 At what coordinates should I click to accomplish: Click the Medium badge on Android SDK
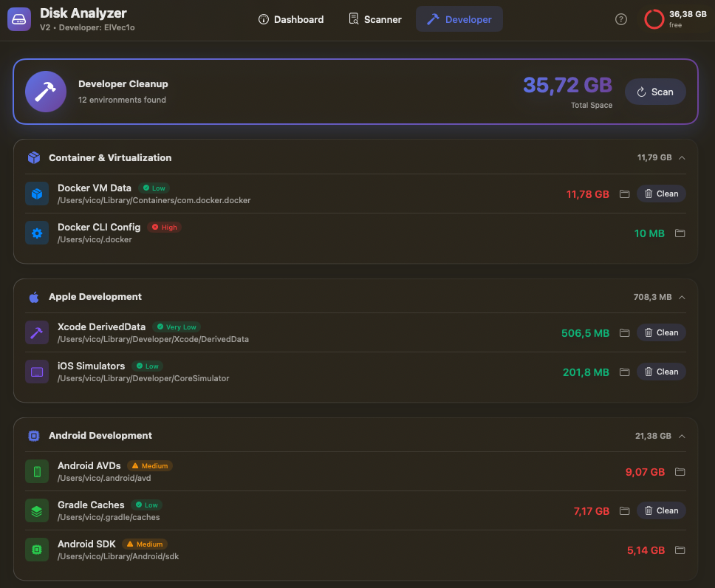(x=145, y=544)
